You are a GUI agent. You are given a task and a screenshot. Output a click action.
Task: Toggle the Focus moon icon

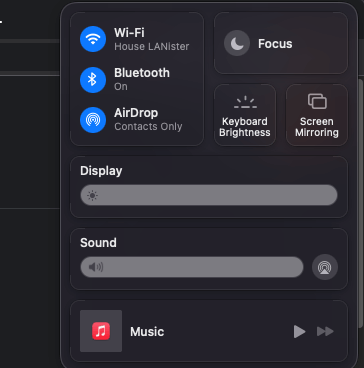point(237,43)
